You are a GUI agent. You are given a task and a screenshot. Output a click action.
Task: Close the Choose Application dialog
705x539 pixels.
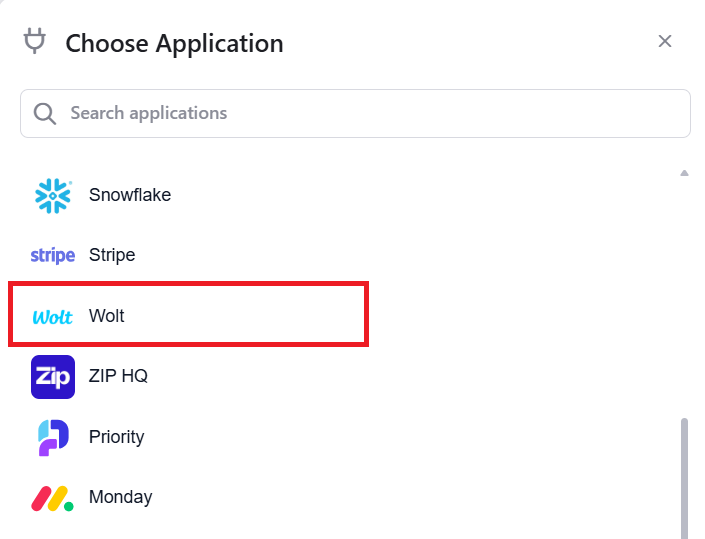pyautogui.click(x=665, y=41)
